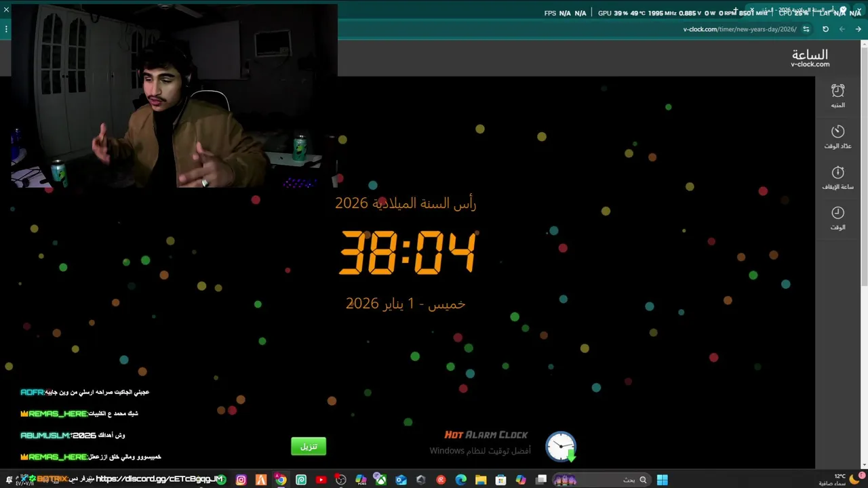Open the Xbox app in the taskbar
The image size is (868, 488).
[381, 480]
